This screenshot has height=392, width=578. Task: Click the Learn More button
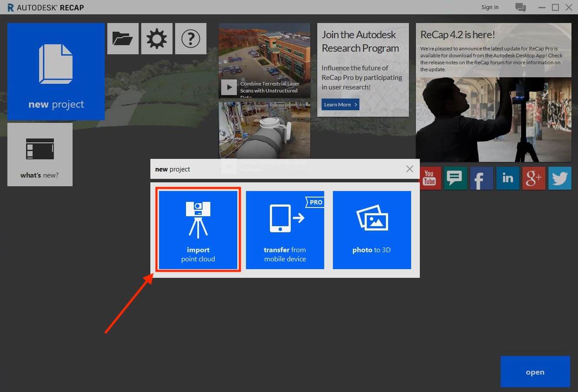[x=340, y=104]
